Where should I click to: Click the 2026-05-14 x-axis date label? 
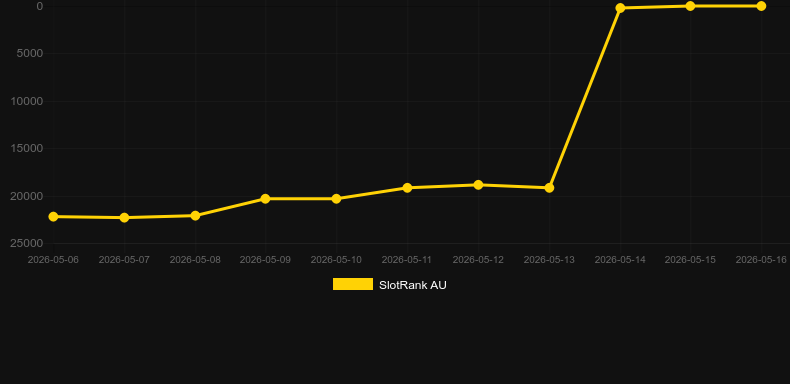[620, 260]
